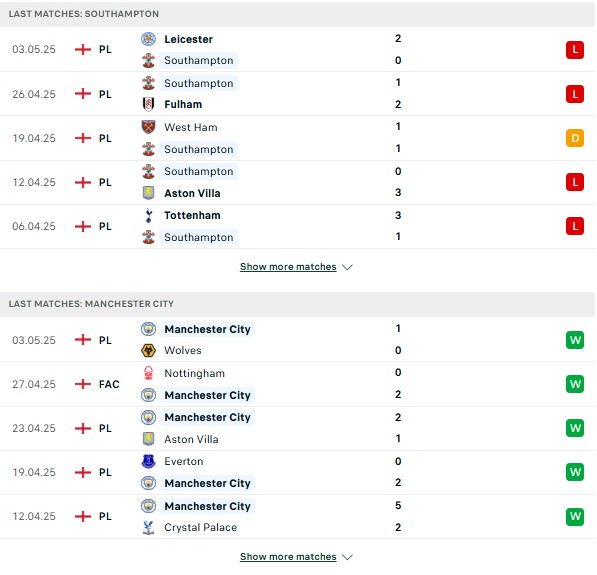597x575 pixels.
Task: Click the Nottingham club crest icon
Action: point(148,373)
